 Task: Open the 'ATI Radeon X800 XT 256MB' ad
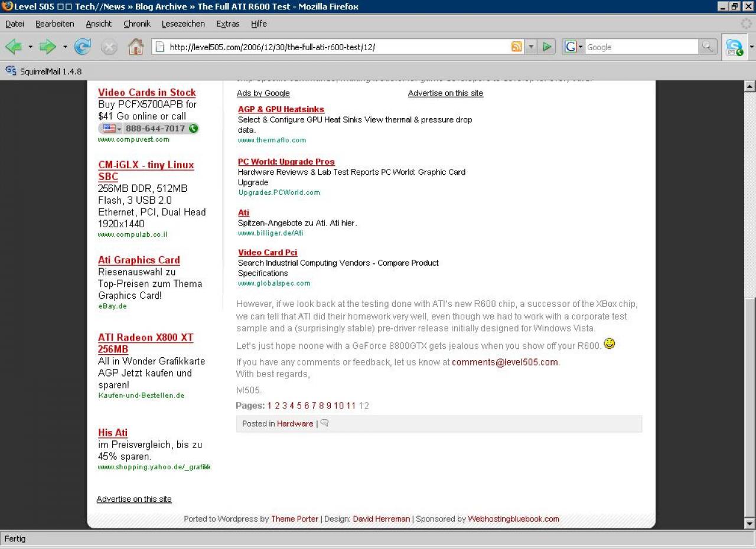click(x=146, y=343)
